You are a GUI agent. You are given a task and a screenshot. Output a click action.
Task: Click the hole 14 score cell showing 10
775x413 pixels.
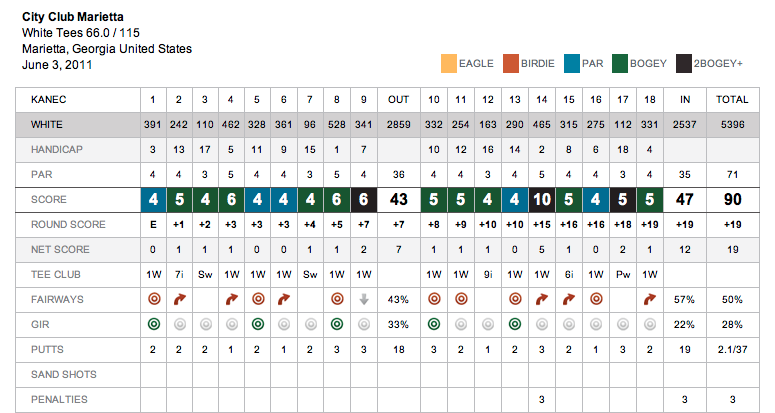pos(543,199)
